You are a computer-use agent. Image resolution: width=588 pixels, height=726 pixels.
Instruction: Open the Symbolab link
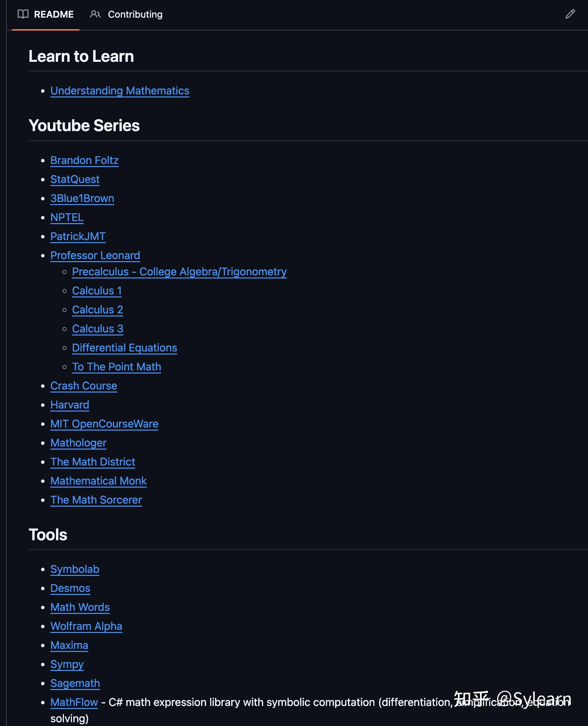(x=75, y=569)
